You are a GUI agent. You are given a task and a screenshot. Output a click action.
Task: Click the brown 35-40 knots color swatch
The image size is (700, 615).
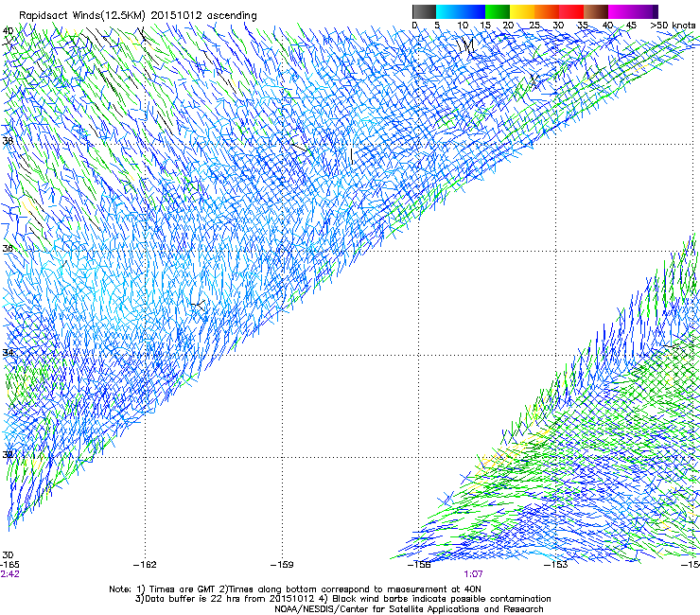coord(596,11)
